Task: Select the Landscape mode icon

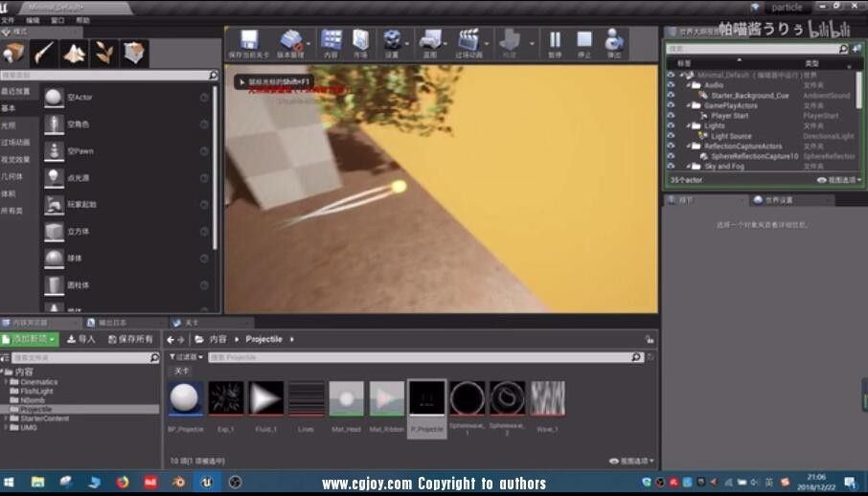Action: 74,54
